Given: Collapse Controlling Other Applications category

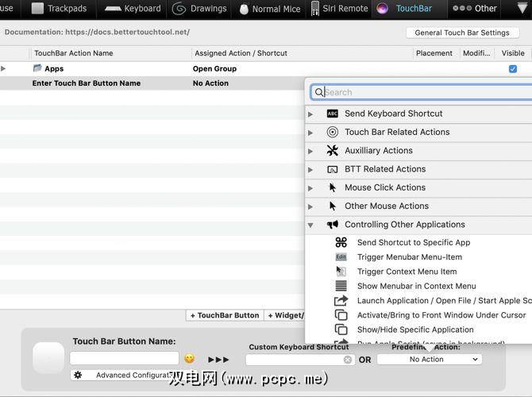Looking at the screenshot, I should pyautogui.click(x=310, y=225).
